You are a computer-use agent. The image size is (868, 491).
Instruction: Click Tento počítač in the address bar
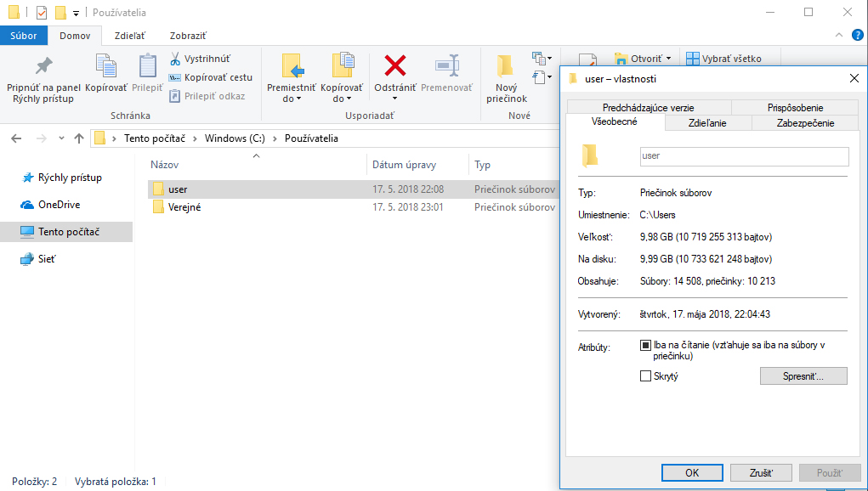pyautogui.click(x=155, y=138)
